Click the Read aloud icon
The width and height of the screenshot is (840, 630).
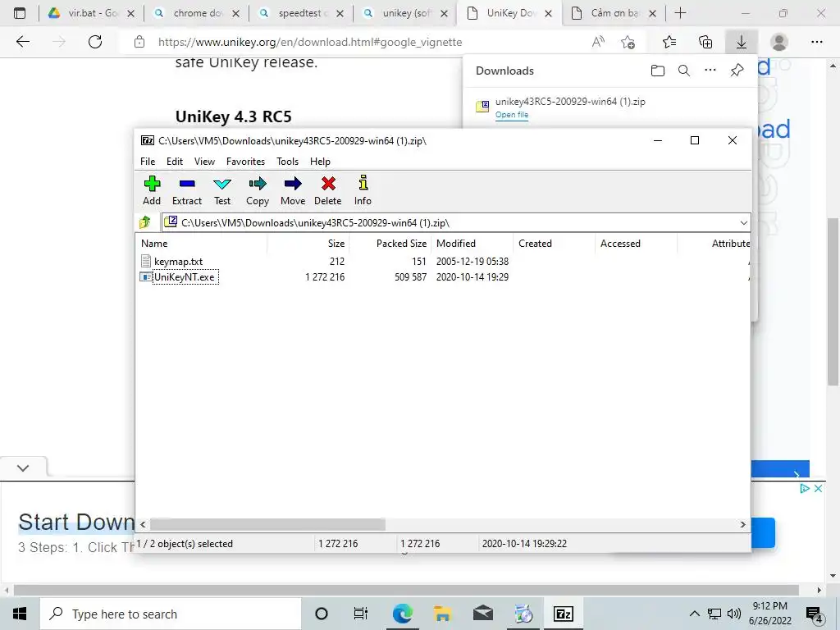pos(598,42)
